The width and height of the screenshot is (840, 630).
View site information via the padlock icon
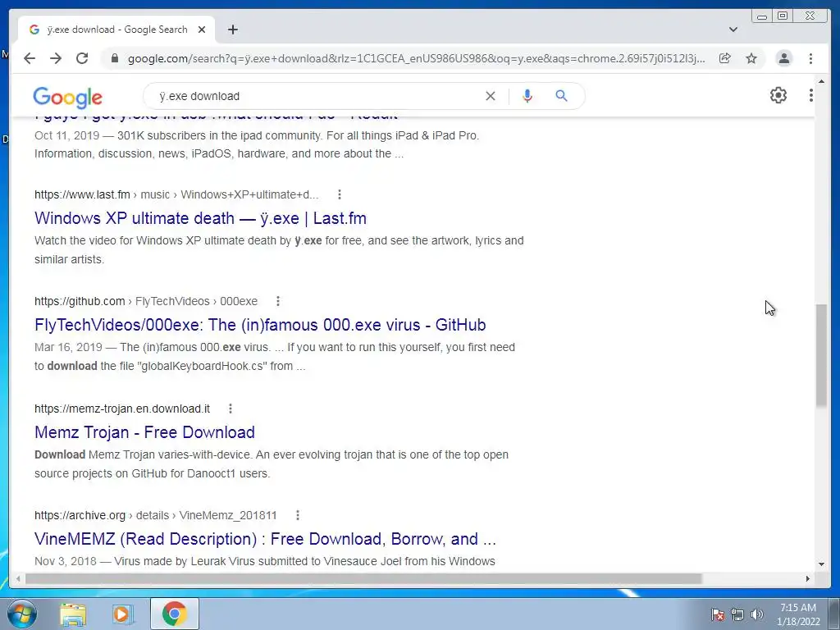pos(115,58)
